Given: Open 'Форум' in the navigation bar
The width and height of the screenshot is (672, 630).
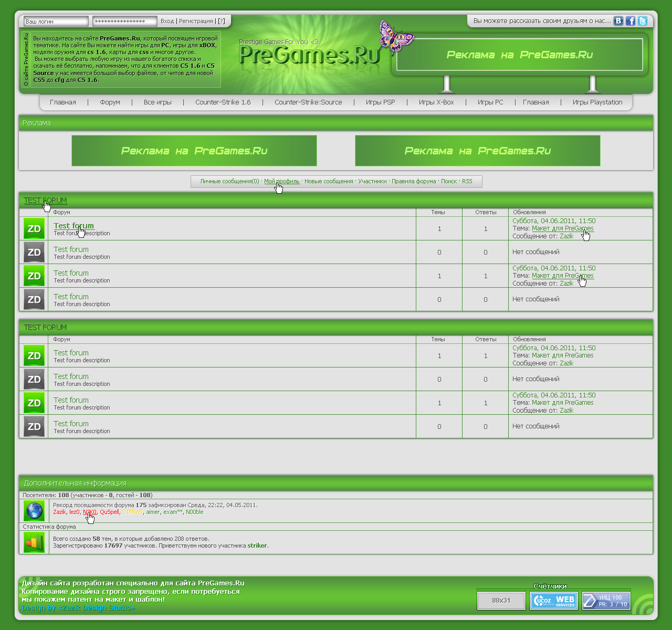Looking at the screenshot, I should click(x=110, y=102).
